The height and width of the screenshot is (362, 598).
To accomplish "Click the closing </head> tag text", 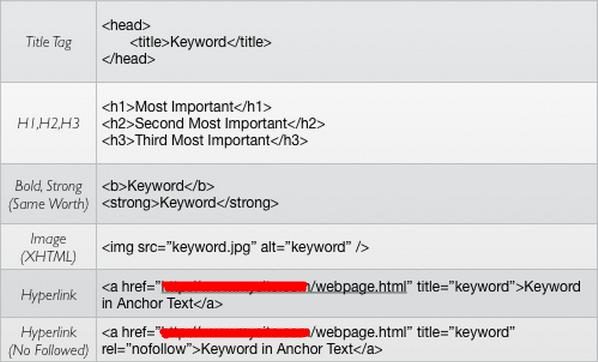I will point(129,59).
